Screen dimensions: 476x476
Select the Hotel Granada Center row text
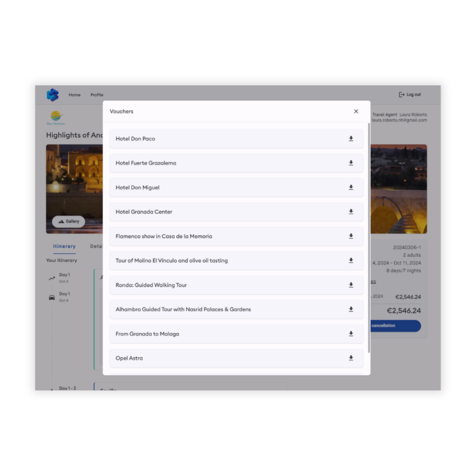[x=144, y=212]
